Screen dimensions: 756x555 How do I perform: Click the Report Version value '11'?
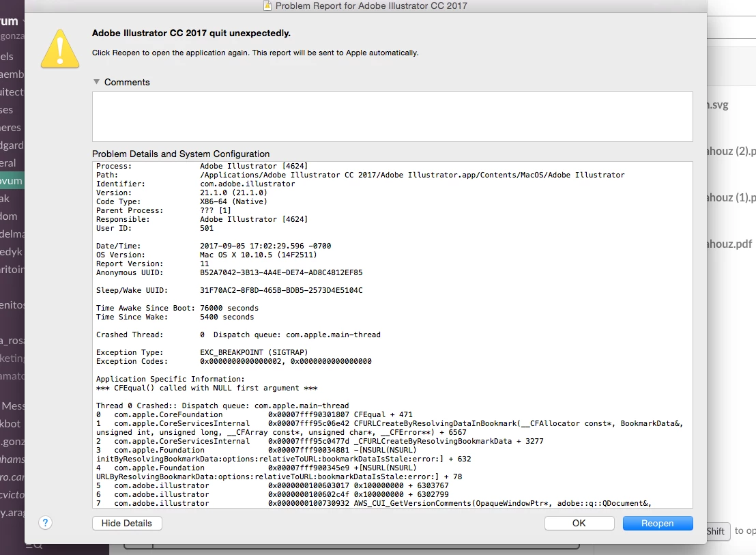(205, 264)
